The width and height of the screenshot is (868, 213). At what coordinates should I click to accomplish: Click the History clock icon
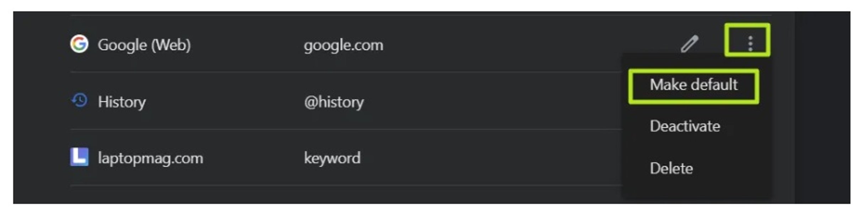(x=79, y=101)
